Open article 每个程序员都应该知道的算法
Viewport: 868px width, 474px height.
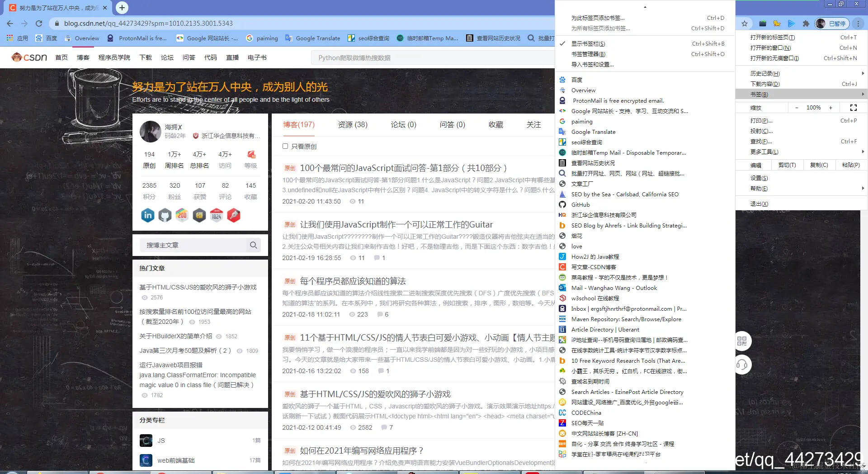353,281
